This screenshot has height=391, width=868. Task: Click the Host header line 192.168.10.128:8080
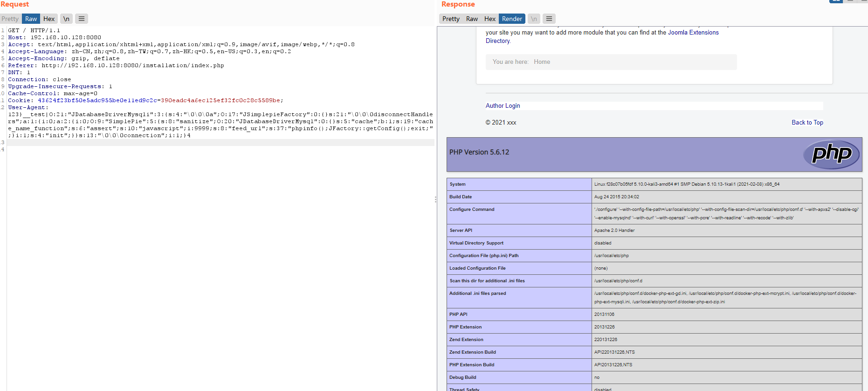pos(55,37)
